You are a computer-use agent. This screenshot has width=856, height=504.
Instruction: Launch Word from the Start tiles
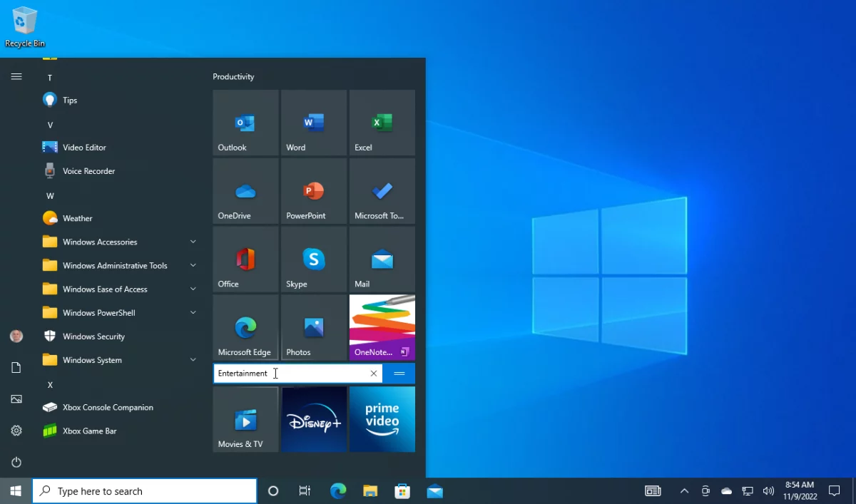point(313,123)
